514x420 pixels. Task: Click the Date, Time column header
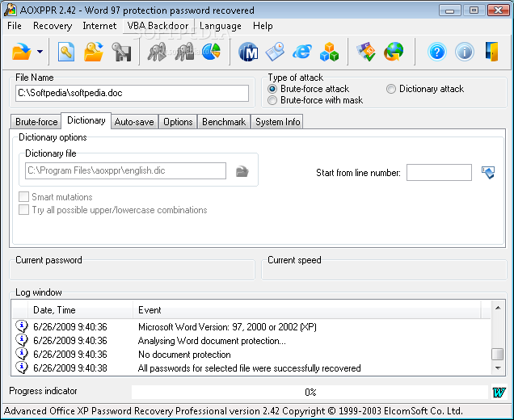[80, 310]
